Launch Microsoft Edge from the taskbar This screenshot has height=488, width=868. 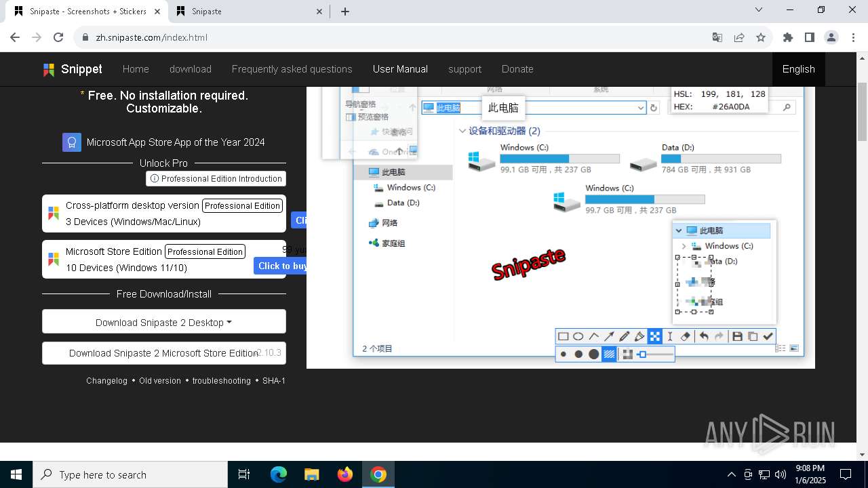click(x=279, y=474)
